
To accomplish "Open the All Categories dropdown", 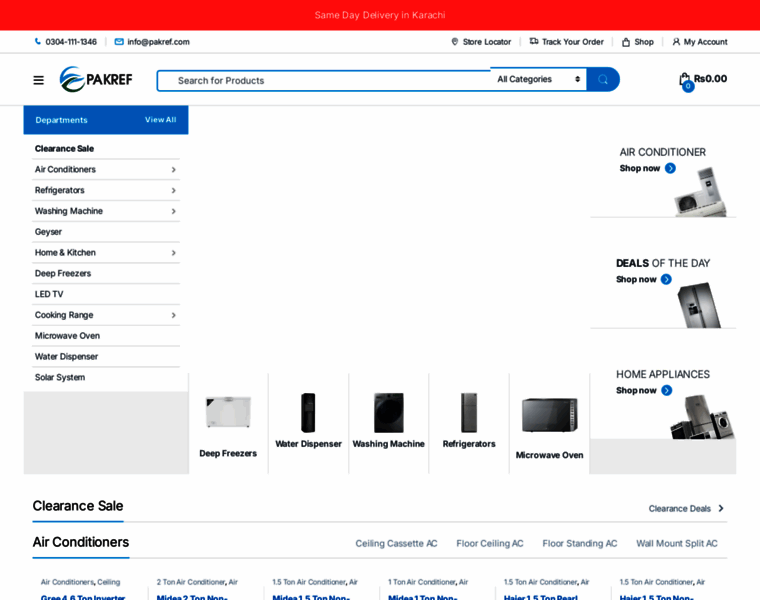I will click(538, 79).
